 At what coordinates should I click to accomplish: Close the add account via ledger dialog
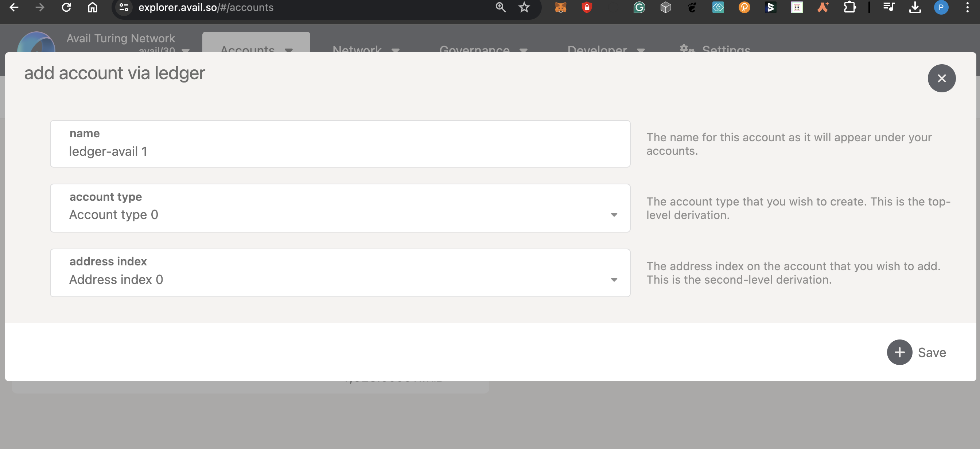click(941, 78)
